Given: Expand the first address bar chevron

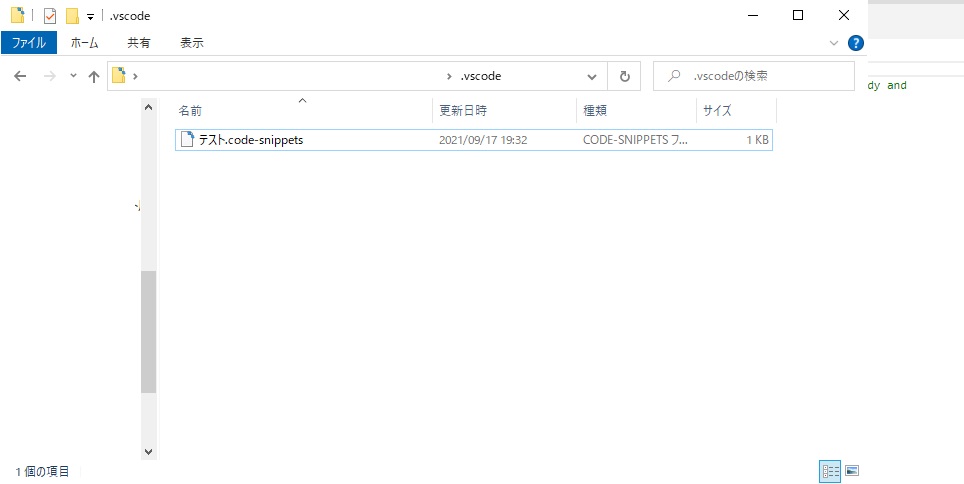Looking at the screenshot, I should pos(135,76).
